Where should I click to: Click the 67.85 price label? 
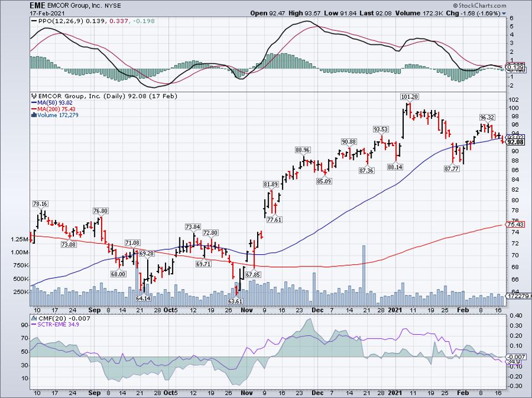253,275
